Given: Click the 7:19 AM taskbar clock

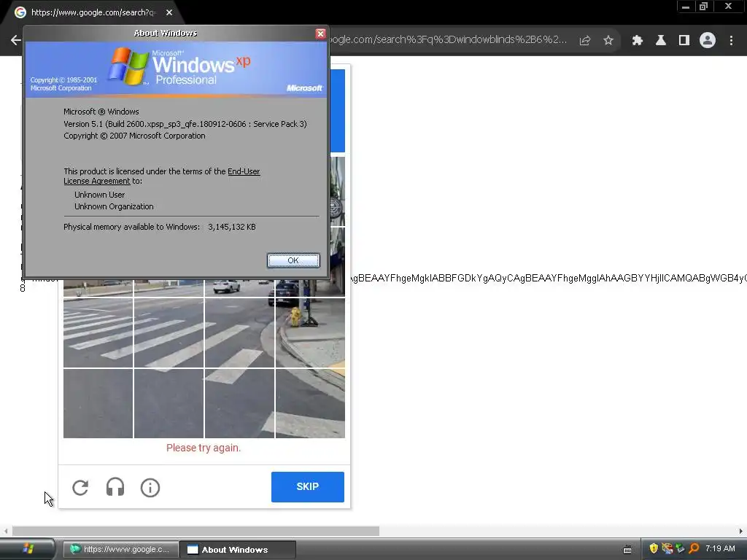Looking at the screenshot, I should point(720,548).
